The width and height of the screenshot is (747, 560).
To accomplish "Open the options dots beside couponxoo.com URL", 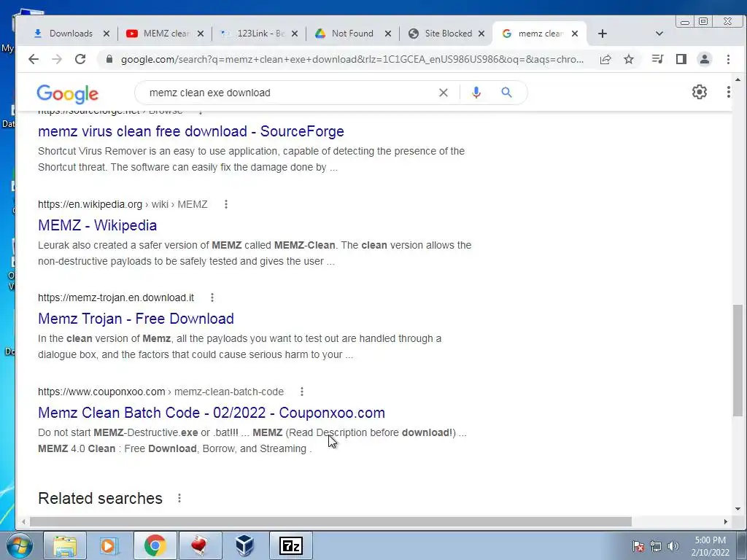I will [301, 392].
